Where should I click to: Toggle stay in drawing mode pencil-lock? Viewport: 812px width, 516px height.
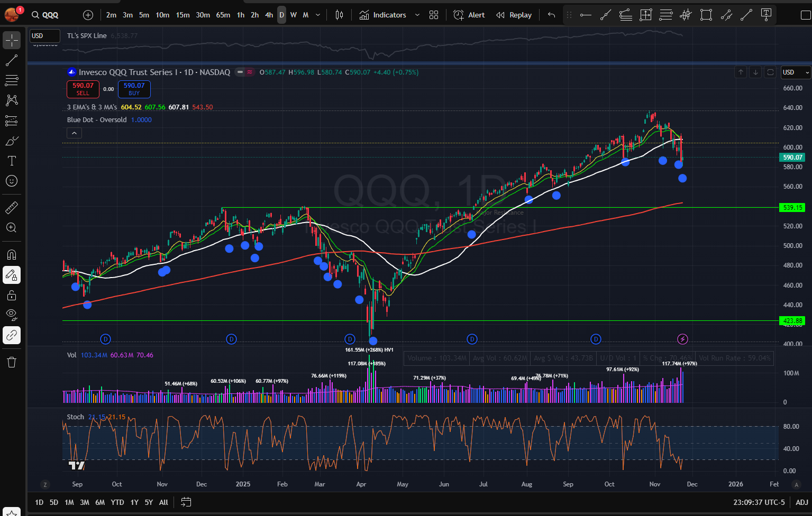[x=12, y=275]
